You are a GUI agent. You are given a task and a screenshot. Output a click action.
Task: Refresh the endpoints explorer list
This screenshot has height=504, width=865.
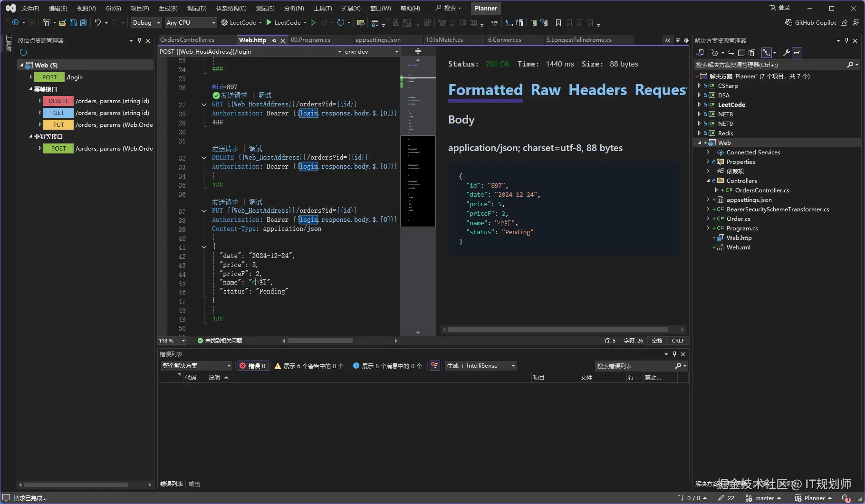23,52
